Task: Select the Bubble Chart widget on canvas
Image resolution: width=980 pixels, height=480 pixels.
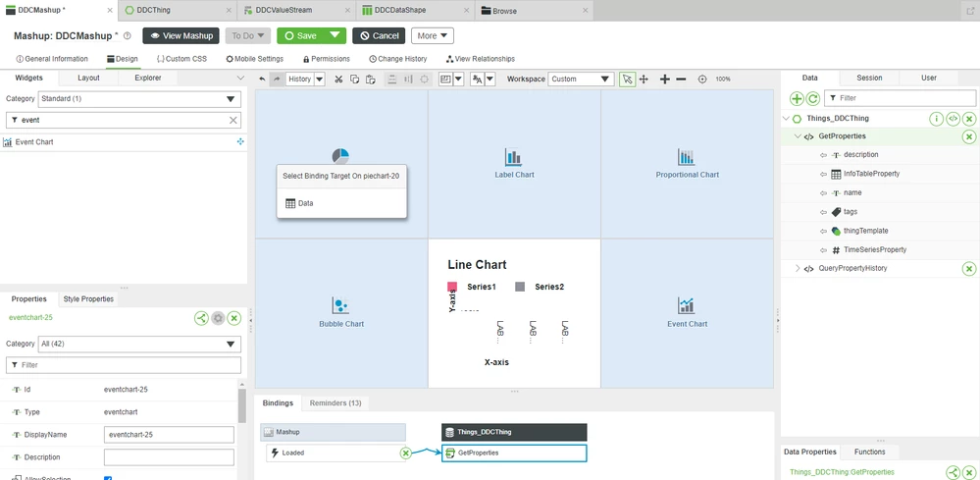Action: pyautogui.click(x=341, y=312)
